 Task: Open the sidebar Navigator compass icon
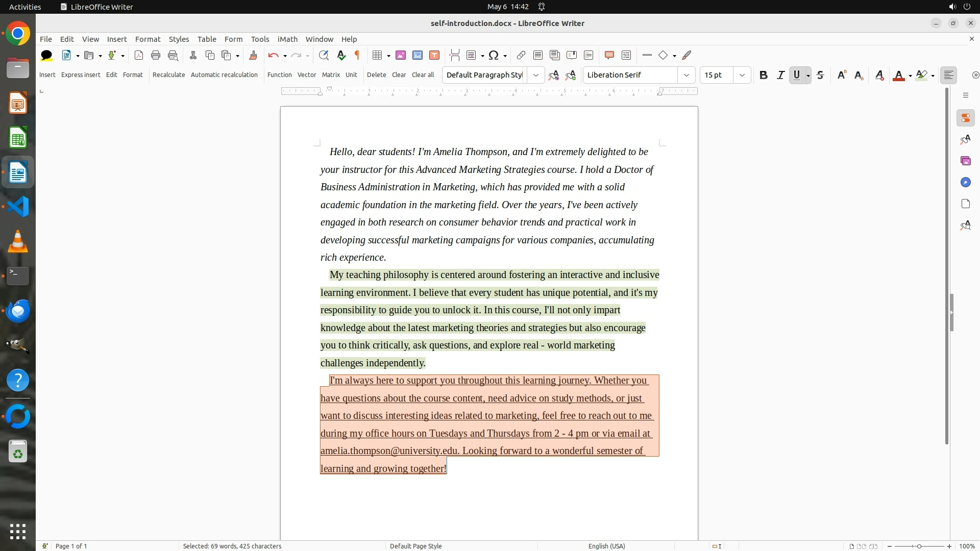click(965, 183)
